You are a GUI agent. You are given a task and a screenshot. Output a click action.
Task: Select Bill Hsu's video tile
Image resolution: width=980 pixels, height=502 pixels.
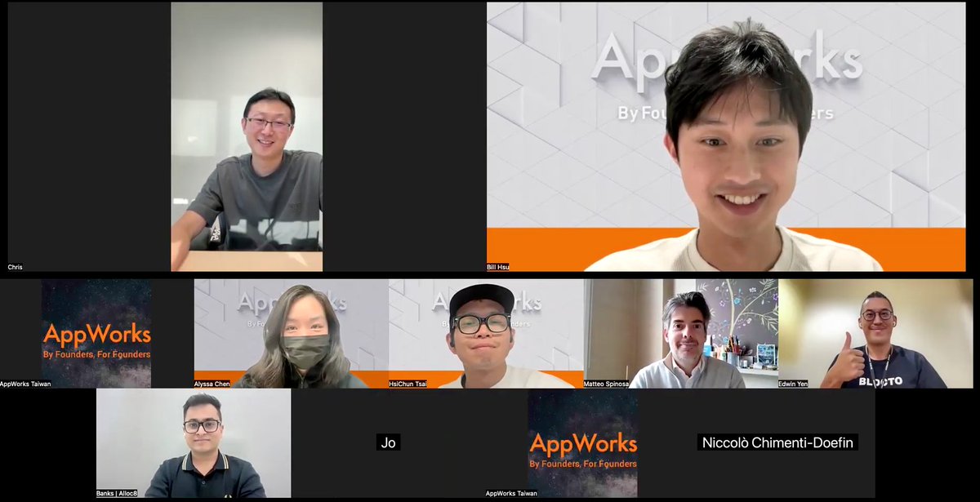tap(726, 136)
